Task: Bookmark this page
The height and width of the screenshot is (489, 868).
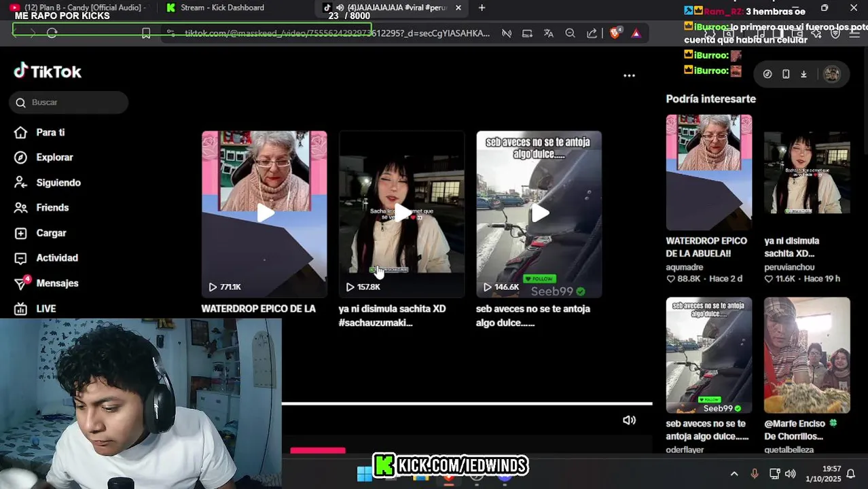Action: click(146, 33)
